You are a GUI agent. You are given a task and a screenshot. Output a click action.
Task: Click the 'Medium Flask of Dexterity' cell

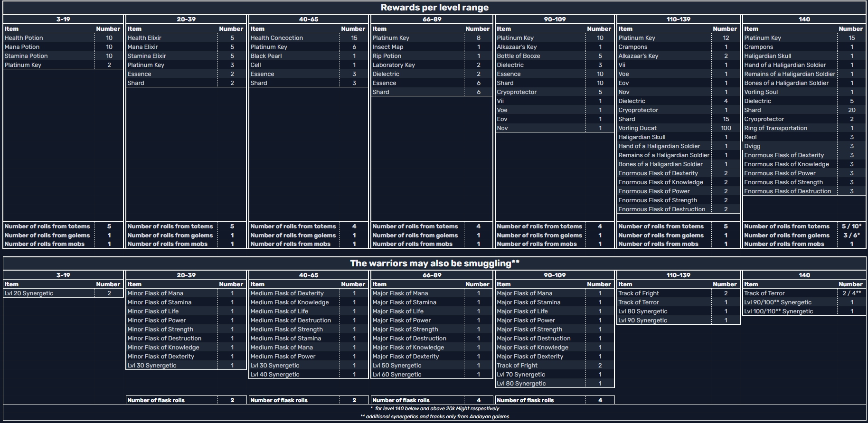point(294,293)
